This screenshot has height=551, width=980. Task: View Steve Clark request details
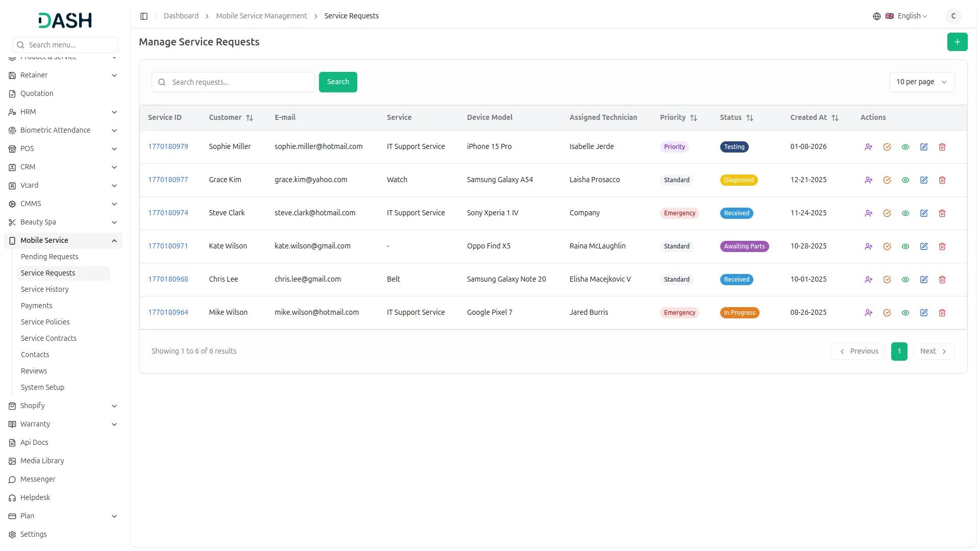pos(905,213)
